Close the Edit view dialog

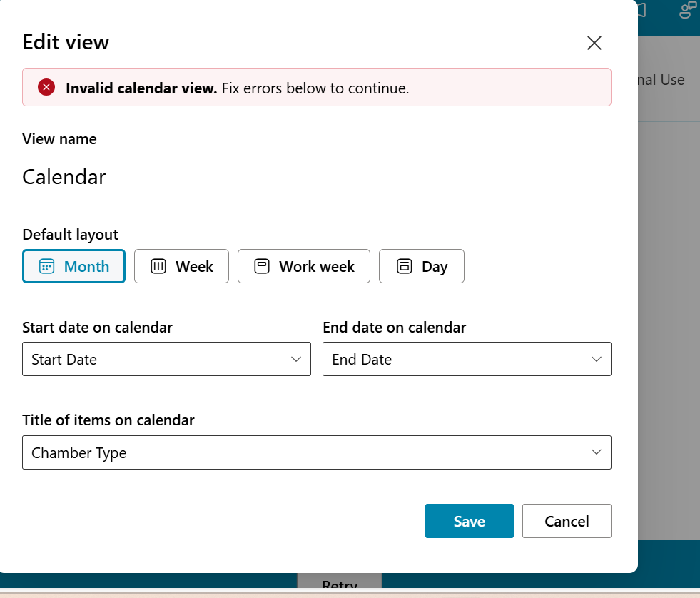(594, 43)
